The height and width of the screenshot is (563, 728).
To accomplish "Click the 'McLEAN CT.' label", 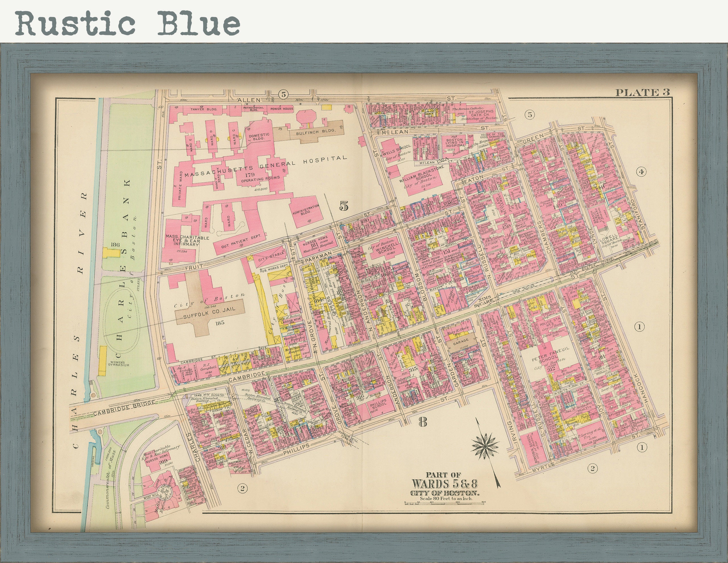I will 436,162.
